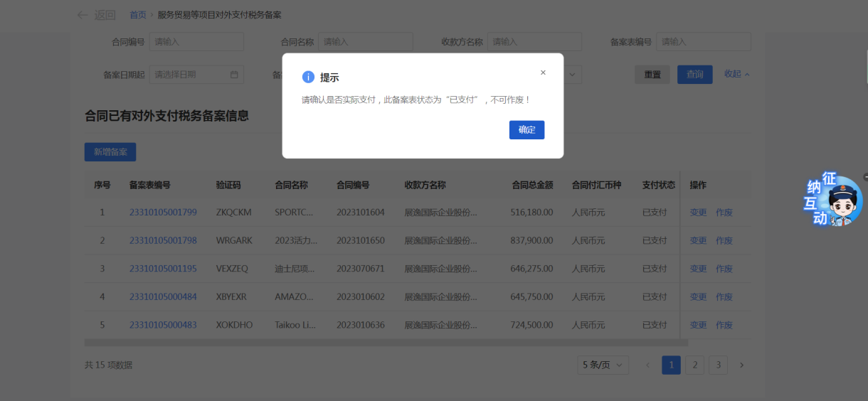Click the 新增备案 button
Viewport: 868px width, 401px height.
(x=110, y=152)
